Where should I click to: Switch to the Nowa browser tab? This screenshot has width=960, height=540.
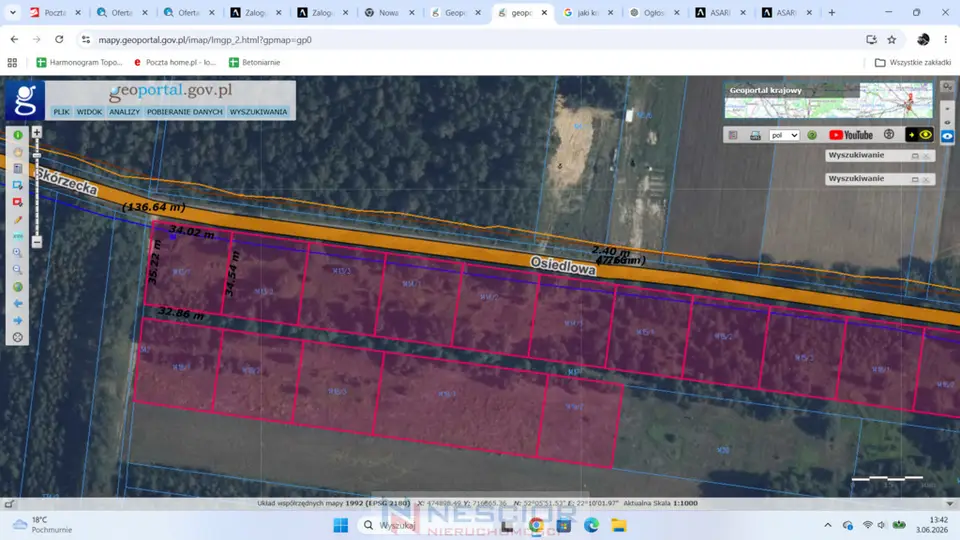pyautogui.click(x=389, y=12)
